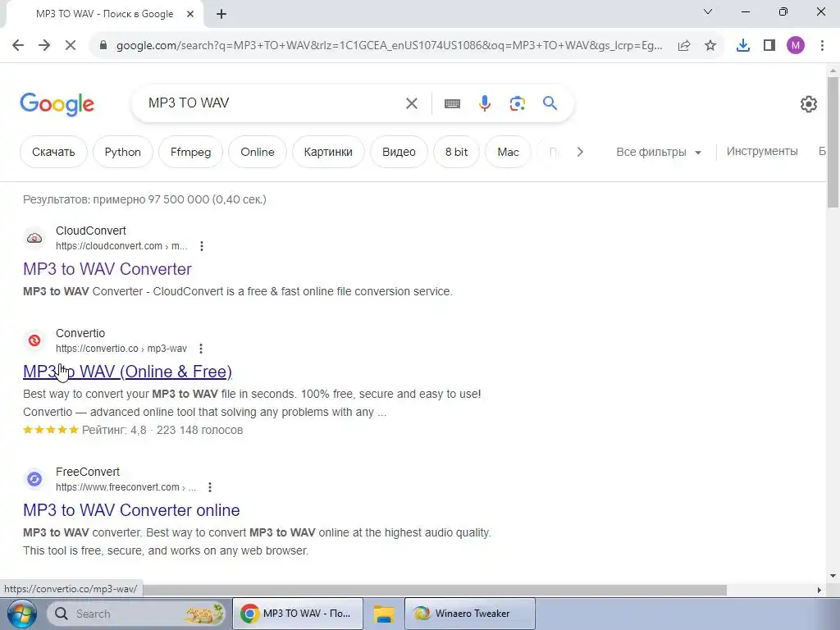Click the taskbar Search box
This screenshot has height=630, width=840.
(x=136, y=614)
